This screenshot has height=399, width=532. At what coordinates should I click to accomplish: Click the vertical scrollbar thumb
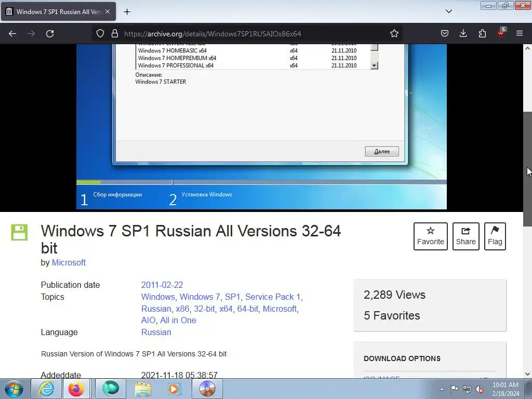coord(527,169)
